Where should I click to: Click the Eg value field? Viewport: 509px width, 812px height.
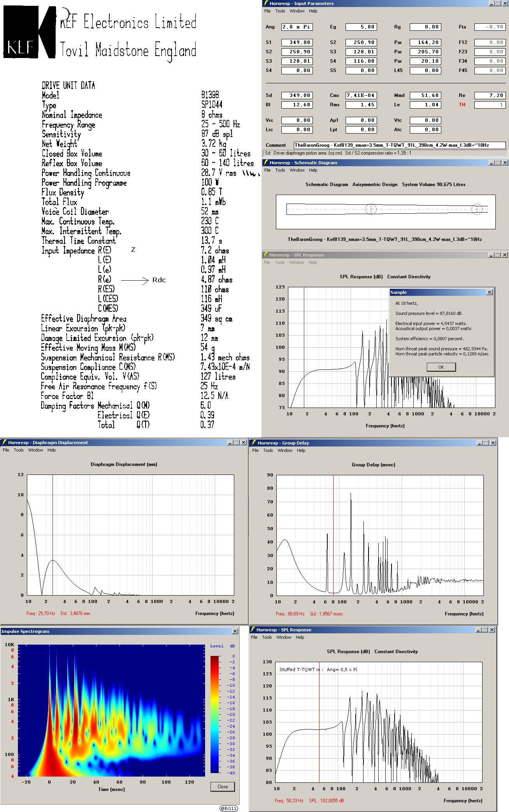point(361,27)
